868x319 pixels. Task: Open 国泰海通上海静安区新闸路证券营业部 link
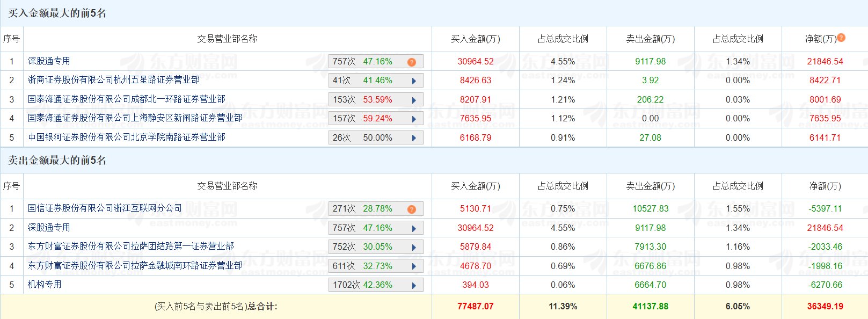tap(135, 118)
